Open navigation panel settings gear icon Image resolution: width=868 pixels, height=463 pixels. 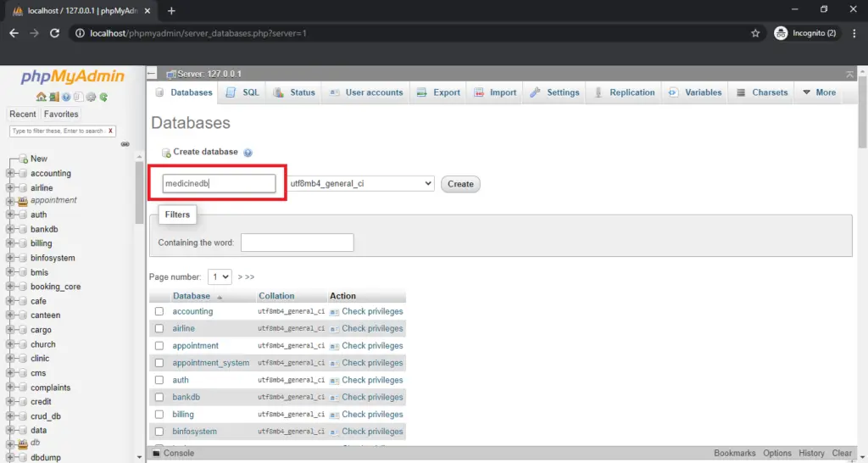tap(91, 97)
